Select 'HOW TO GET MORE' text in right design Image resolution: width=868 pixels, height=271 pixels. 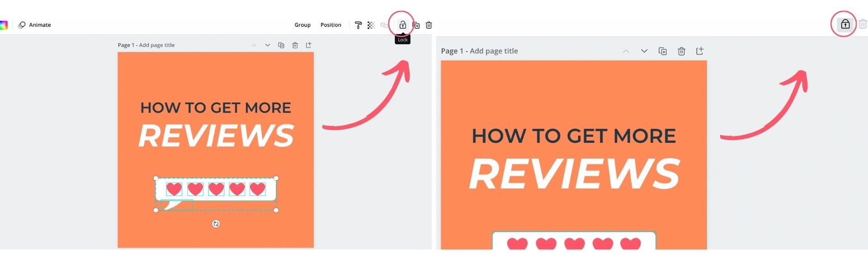(x=574, y=136)
